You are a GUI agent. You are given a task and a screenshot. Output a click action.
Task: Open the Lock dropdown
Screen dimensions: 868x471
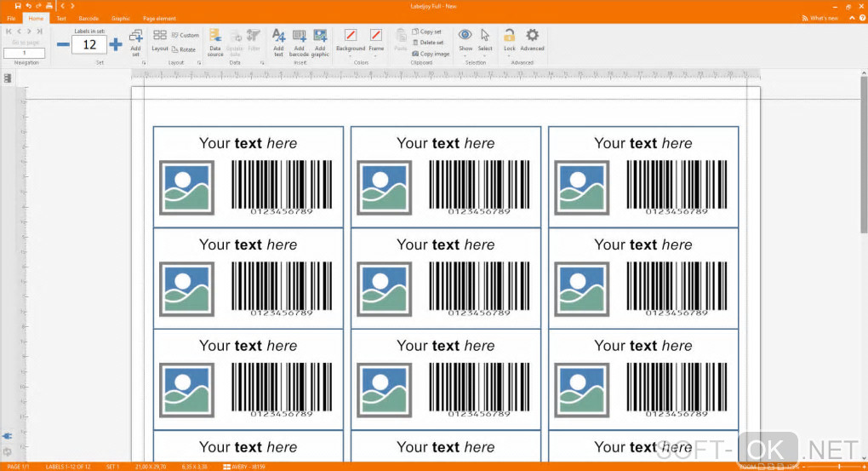coord(509,41)
